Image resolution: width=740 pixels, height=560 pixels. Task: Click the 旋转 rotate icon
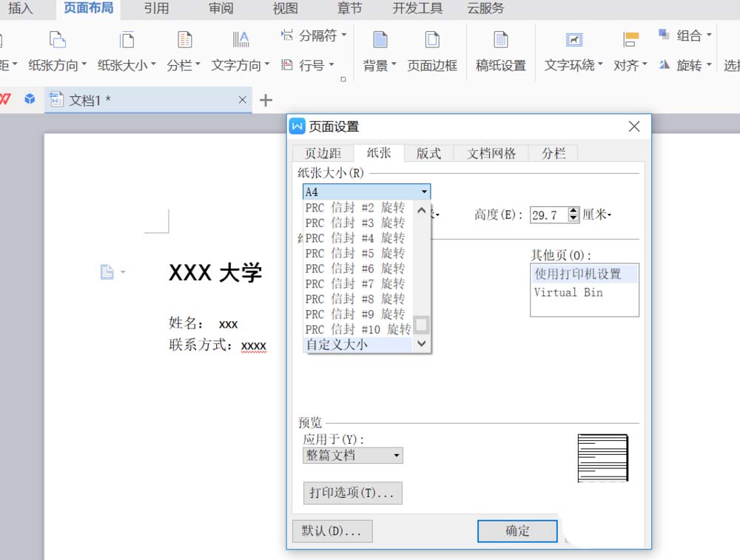(x=664, y=64)
